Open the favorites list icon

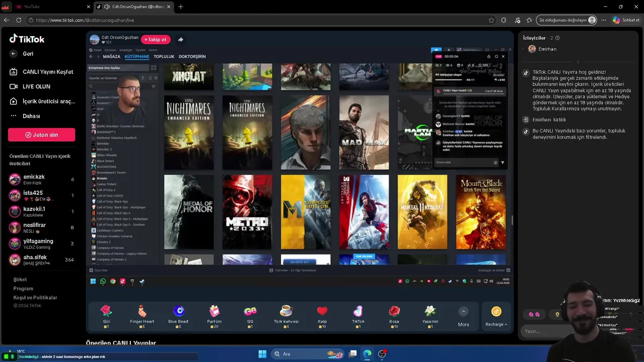(529, 20)
